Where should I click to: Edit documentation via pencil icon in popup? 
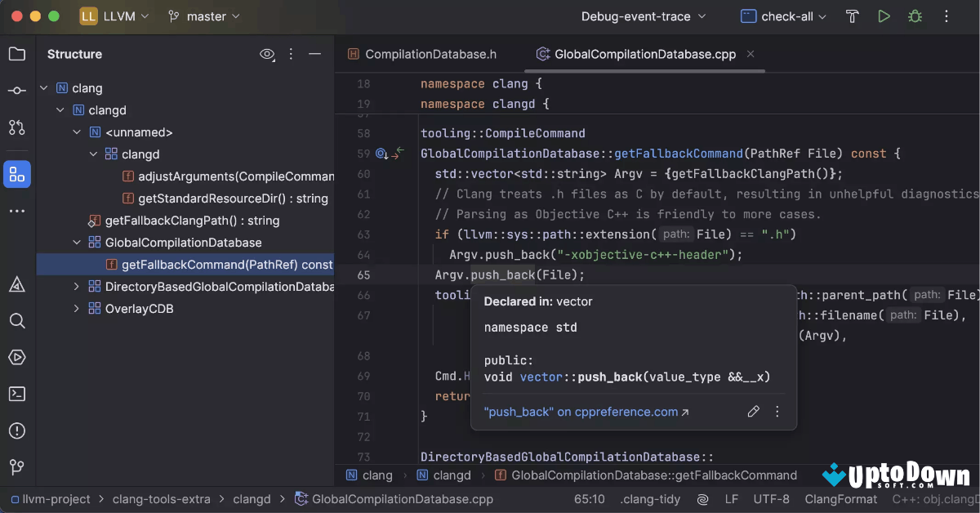click(753, 411)
